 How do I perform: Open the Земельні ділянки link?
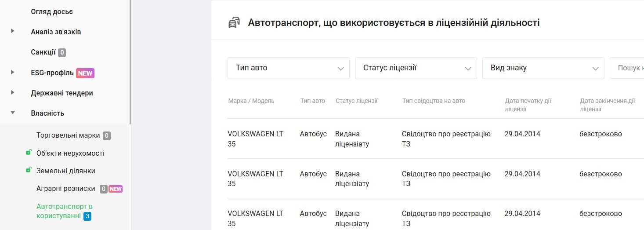click(65, 171)
